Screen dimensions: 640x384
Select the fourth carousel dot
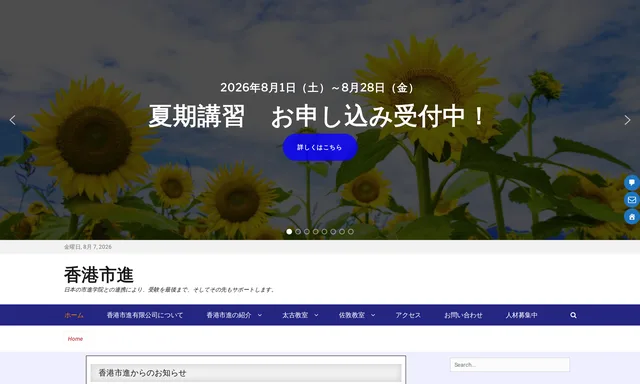316,231
